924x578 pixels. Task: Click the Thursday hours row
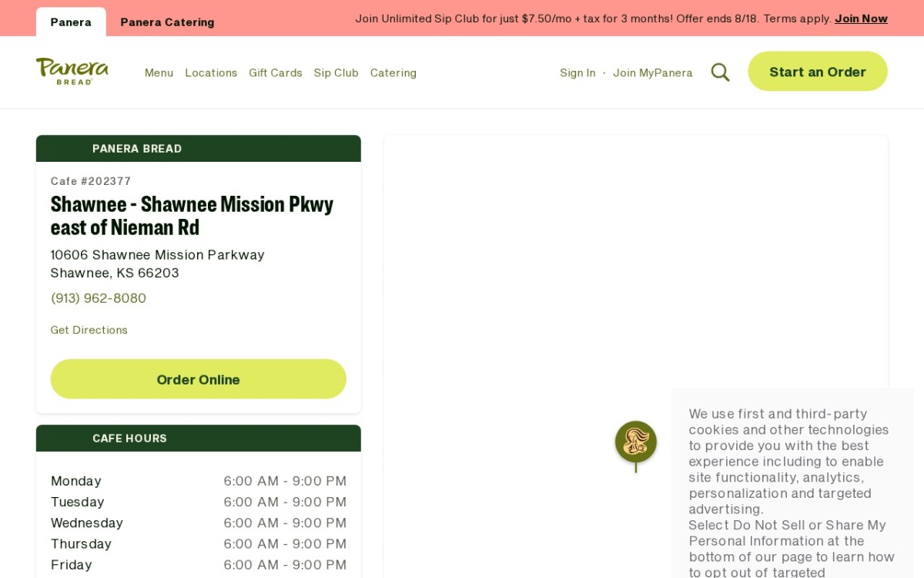tap(199, 543)
